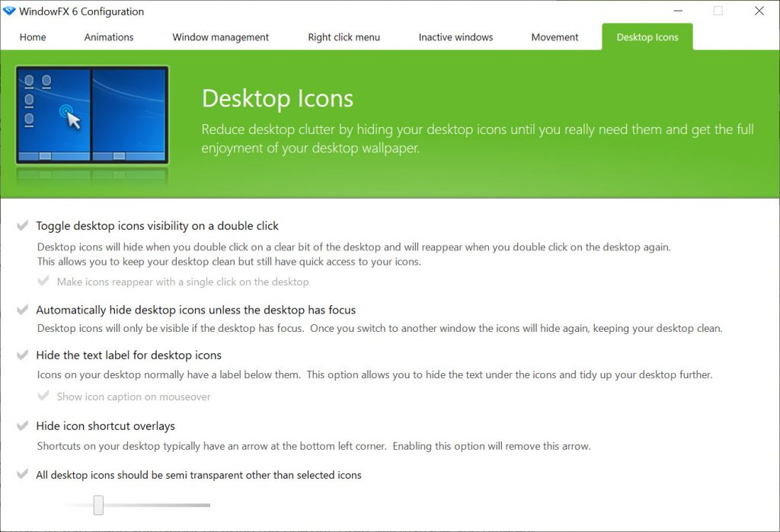Click the maximize button of the window
This screenshot has height=532, width=780.
[x=718, y=11]
